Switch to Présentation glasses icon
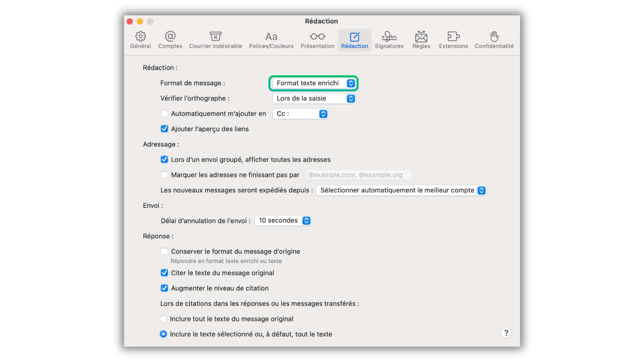The height and width of the screenshot is (362, 644). [x=317, y=36]
